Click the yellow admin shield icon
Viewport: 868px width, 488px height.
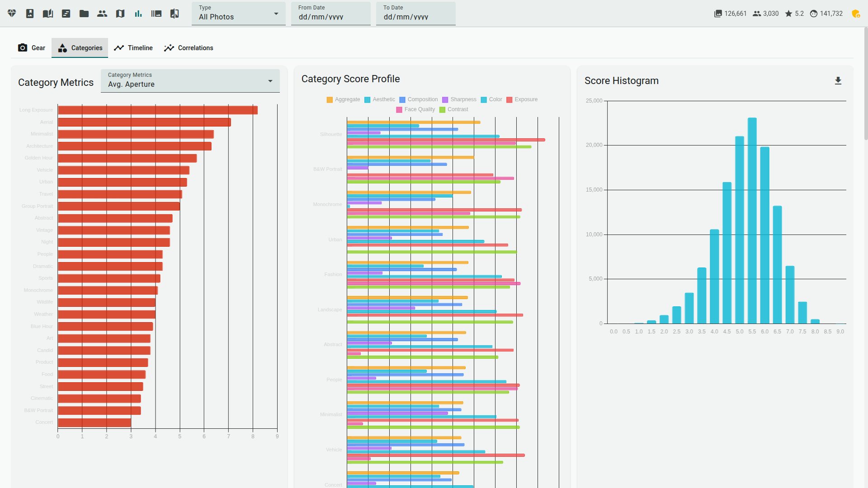[855, 14]
